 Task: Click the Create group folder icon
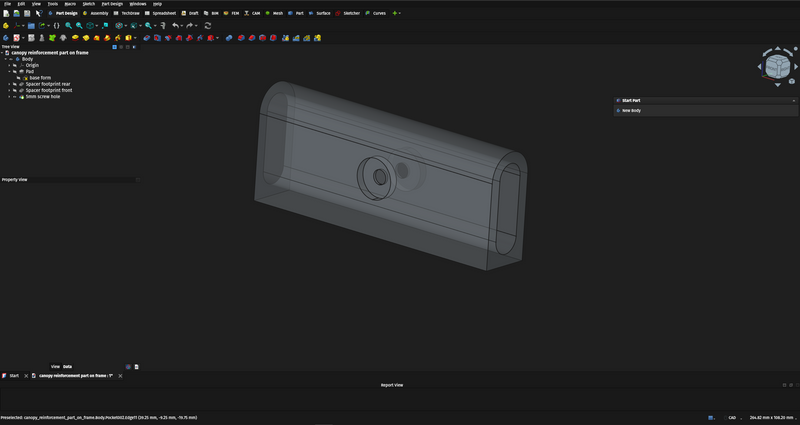(31, 26)
